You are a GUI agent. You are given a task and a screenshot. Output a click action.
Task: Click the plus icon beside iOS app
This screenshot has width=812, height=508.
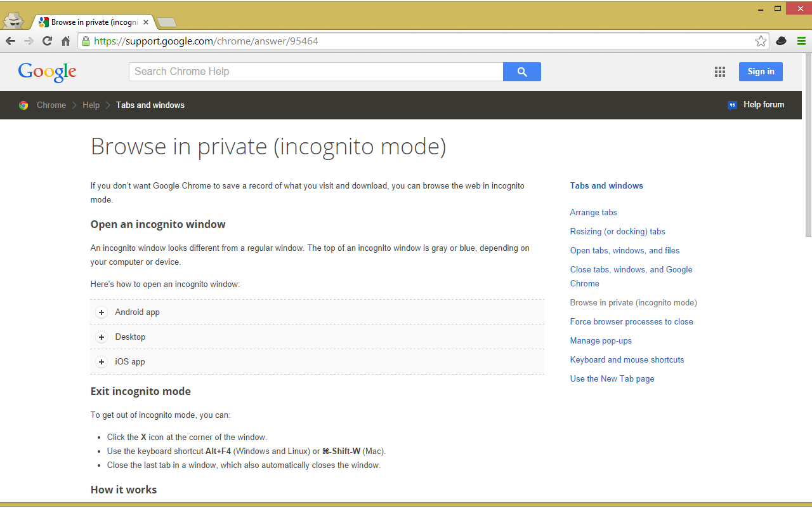(101, 362)
